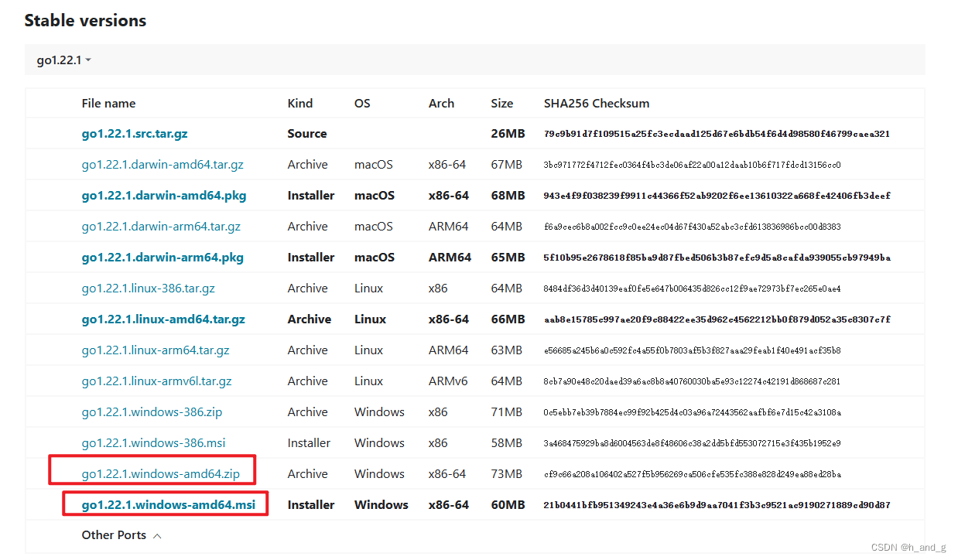Click the checksum of go1.22.1.src.tar.gz
Image resolution: width=958 pixels, height=560 pixels.
717,134
